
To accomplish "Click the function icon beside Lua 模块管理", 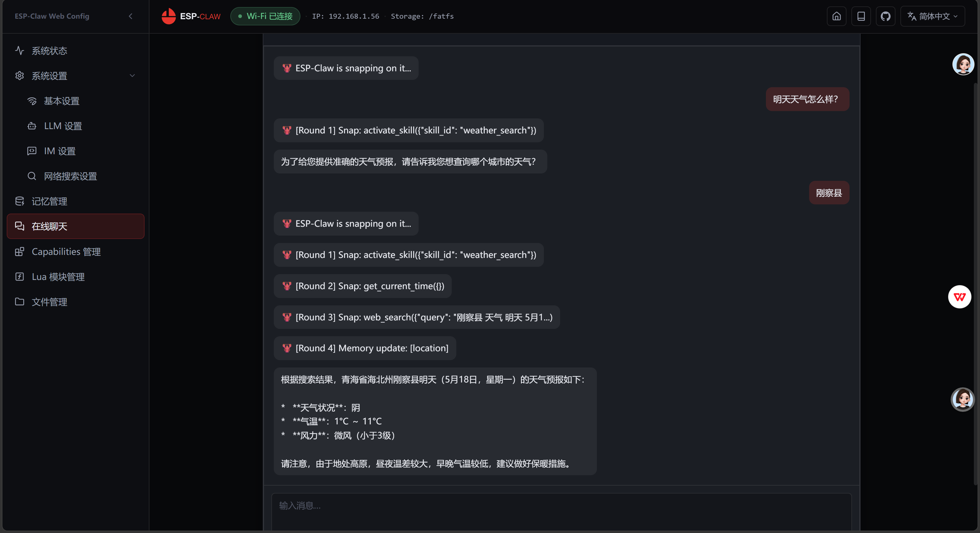I will (x=19, y=276).
